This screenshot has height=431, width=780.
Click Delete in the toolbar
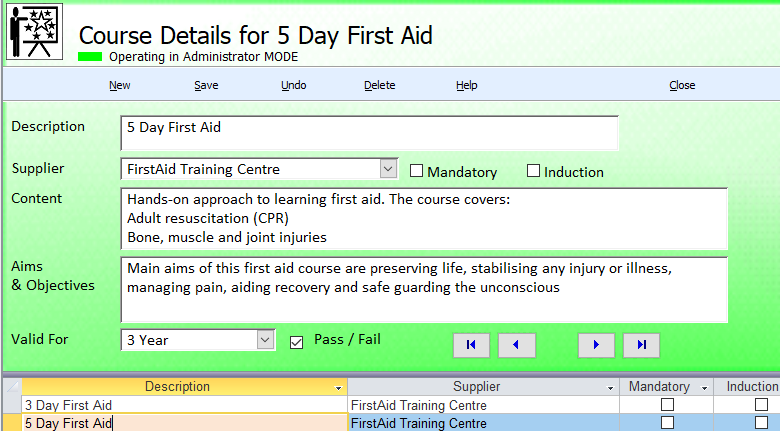point(380,85)
